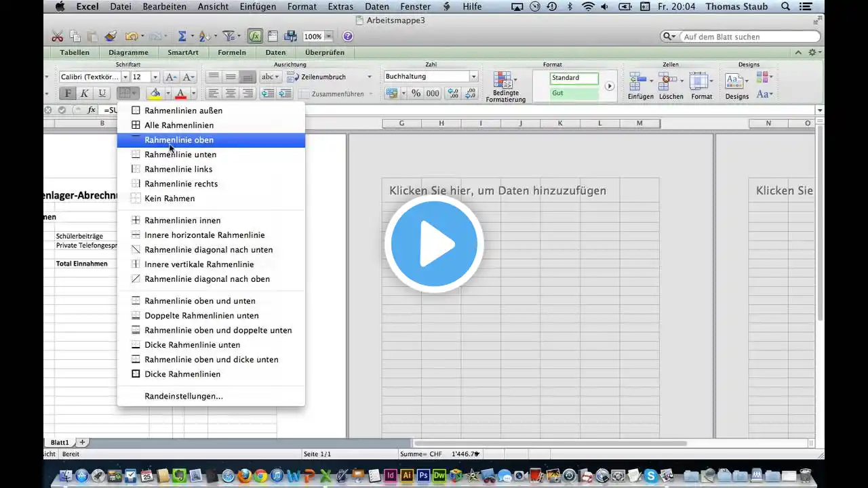Align text right in the cell
Image resolution: width=868 pixels, height=488 pixels.
point(248,94)
